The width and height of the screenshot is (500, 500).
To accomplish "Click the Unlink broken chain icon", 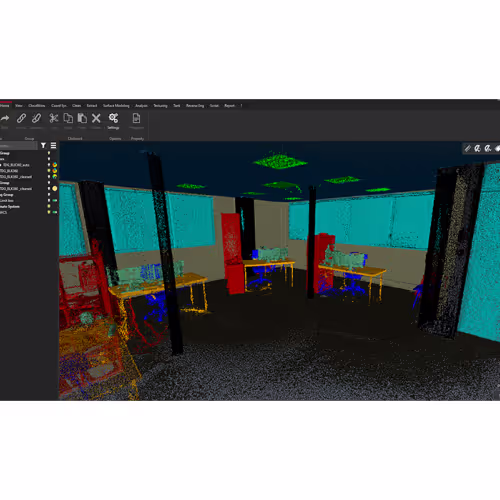I will 36,118.
